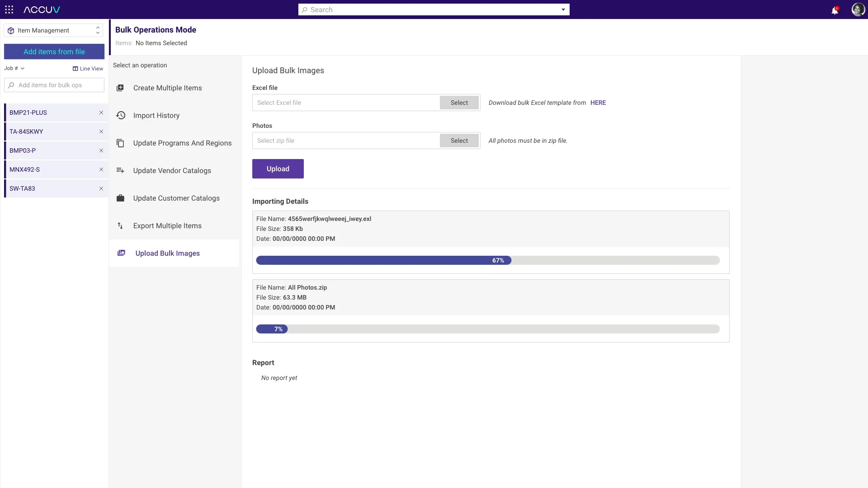Click Update Programs And Regions copy icon
868x488 pixels.
click(120, 143)
